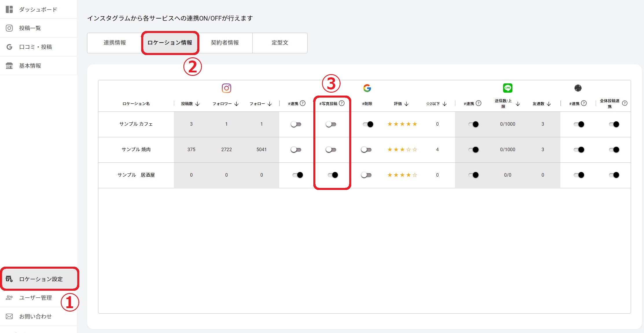Click the Instagram logo column header icon
The image size is (644, 333).
tap(226, 88)
